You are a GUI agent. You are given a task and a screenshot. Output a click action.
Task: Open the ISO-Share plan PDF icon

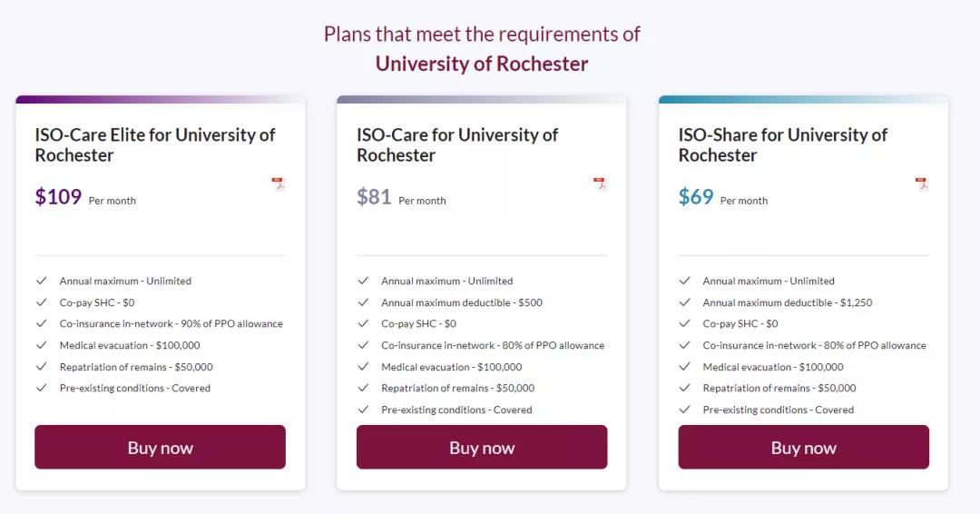pos(921,184)
